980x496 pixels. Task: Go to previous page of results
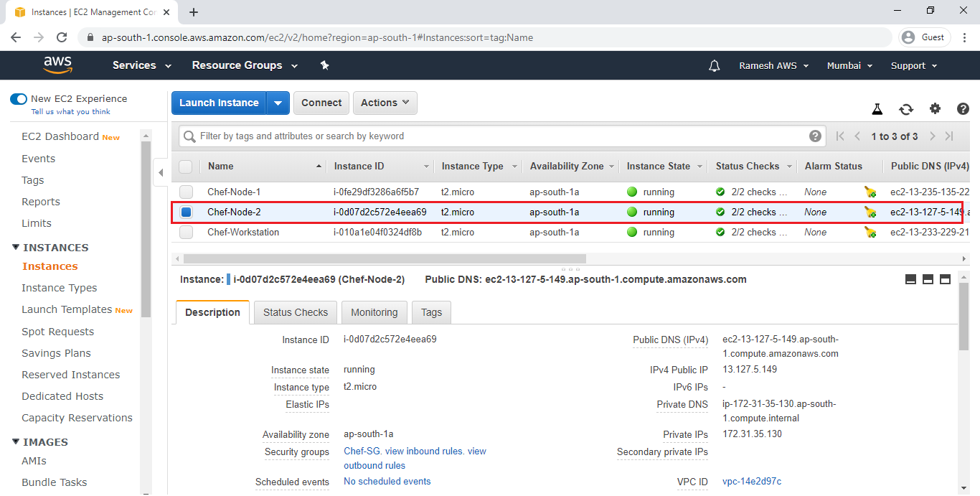click(x=857, y=136)
